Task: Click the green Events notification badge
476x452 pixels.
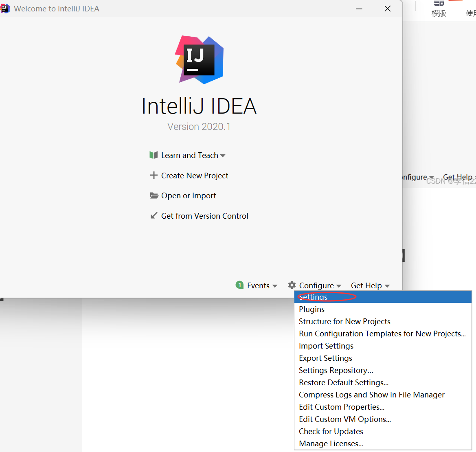Action: tap(239, 285)
